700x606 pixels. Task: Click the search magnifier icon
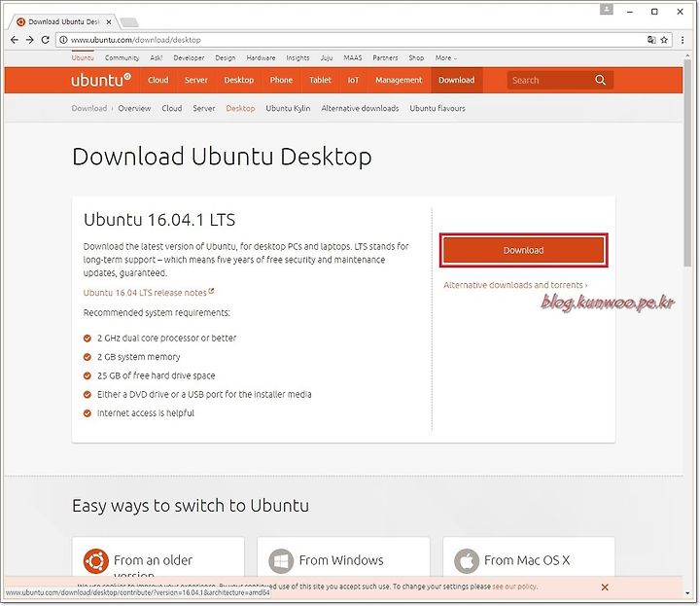[x=601, y=80]
